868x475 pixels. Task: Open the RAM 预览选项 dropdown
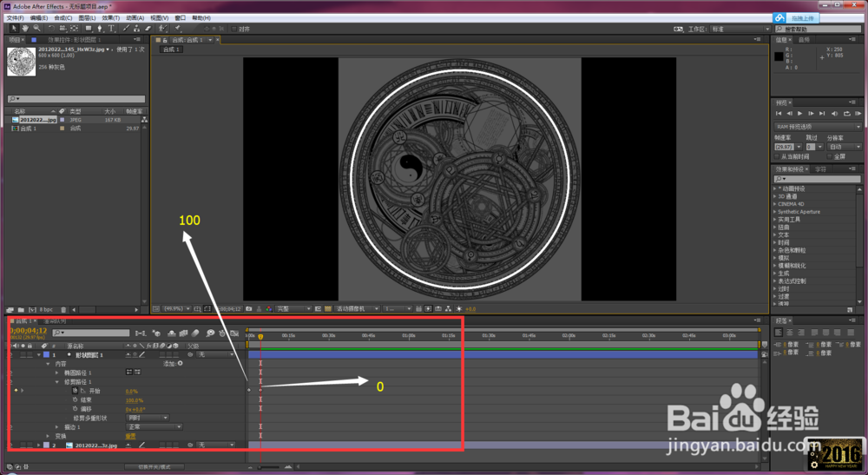point(819,127)
